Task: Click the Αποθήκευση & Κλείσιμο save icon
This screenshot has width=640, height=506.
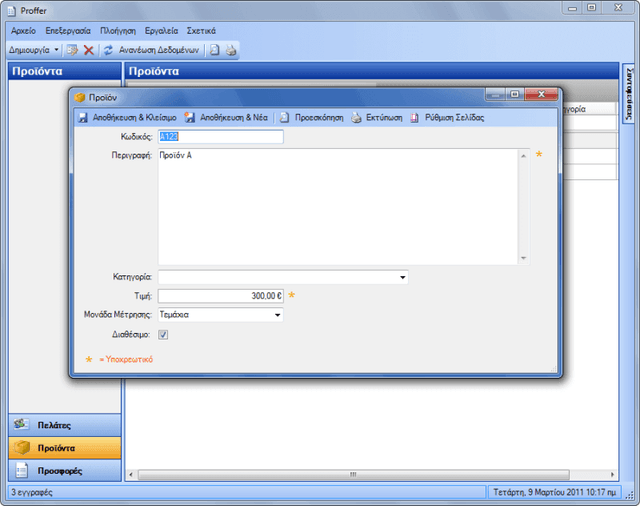Action: tap(83, 118)
